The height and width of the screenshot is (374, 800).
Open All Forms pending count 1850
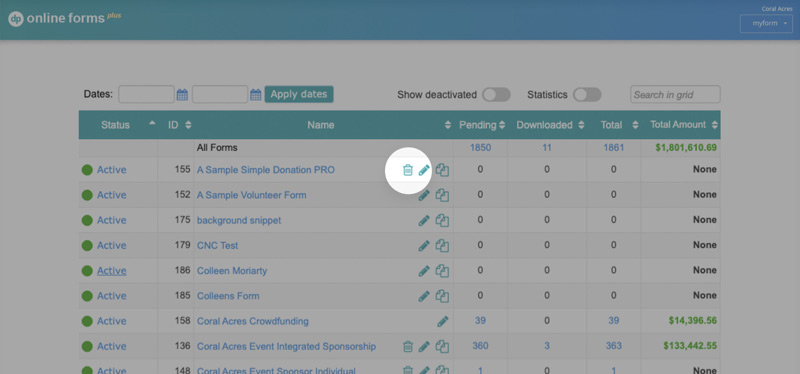[x=480, y=148]
